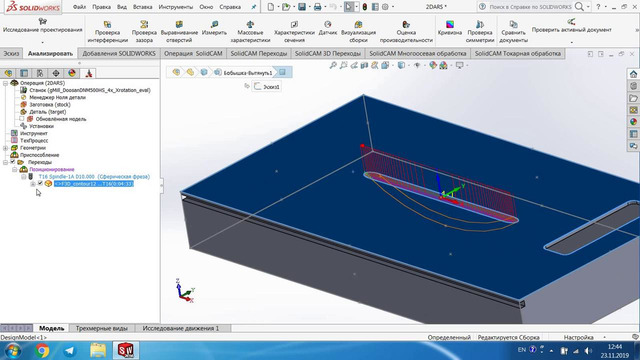Image resolution: width=640 pixels, height=360 pixels.
Task: Click Check Active Document (Проверить активный документ)
Action: (x=571, y=26)
